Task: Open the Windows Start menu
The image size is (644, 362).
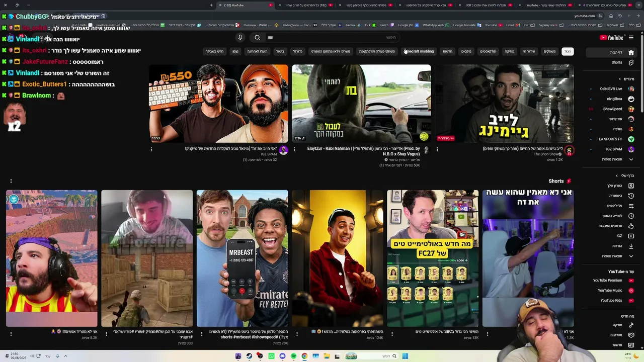Action: (405, 356)
